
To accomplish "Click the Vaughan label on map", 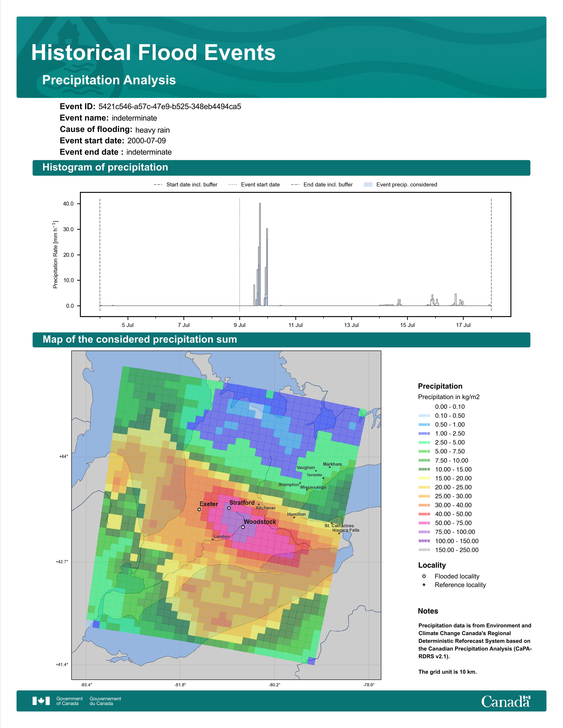I will point(306,468).
